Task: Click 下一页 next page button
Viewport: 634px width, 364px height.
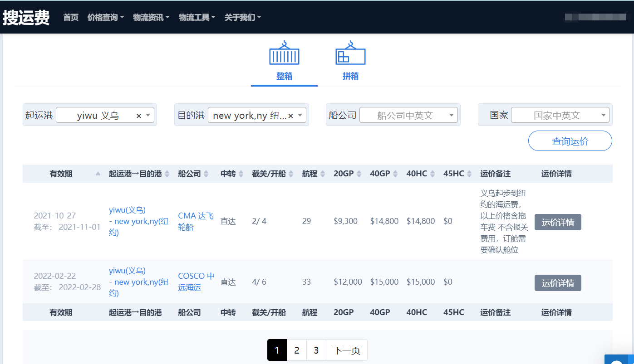Action: coord(347,350)
